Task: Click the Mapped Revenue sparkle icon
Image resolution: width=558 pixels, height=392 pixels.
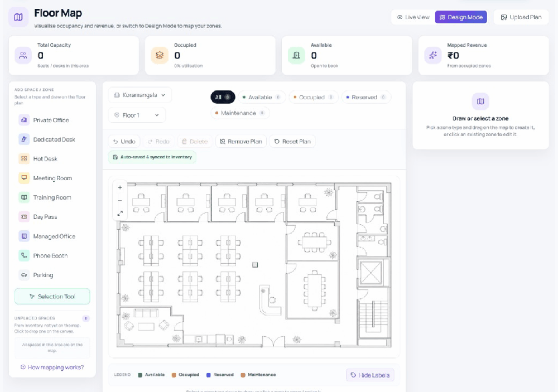Action: tap(433, 55)
